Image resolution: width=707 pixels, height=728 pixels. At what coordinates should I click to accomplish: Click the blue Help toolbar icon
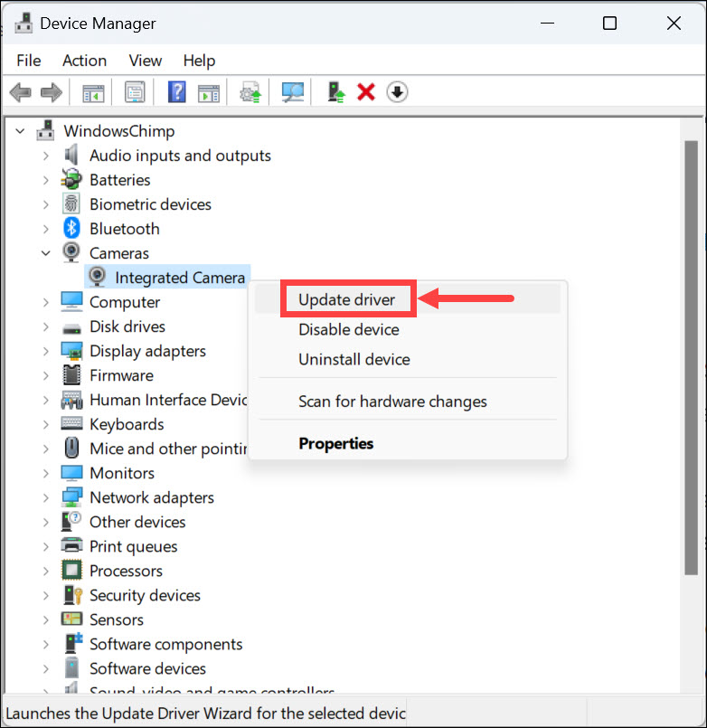[x=177, y=92]
